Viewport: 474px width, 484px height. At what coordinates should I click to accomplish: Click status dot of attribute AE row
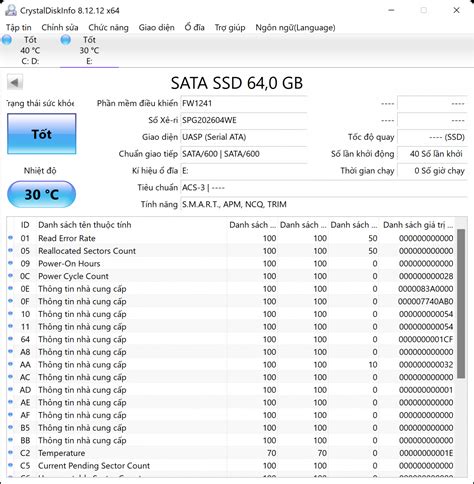[11, 402]
